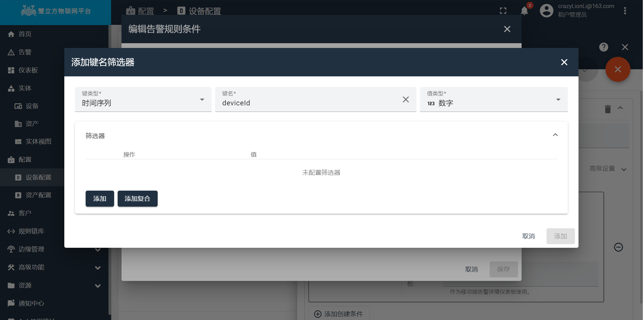
Task: Click 保存 in the 编辑告警规则条件 dialog
Action: (x=504, y=269)
